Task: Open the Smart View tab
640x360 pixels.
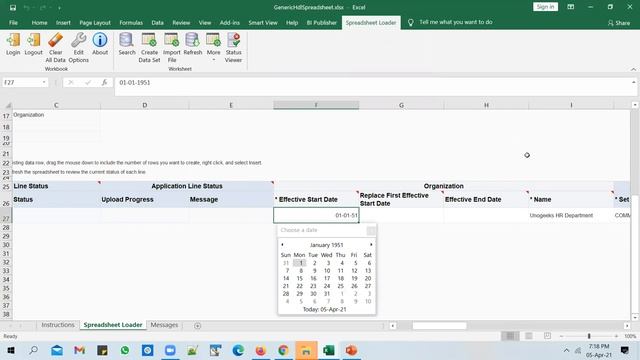Action: coord(263,22)
